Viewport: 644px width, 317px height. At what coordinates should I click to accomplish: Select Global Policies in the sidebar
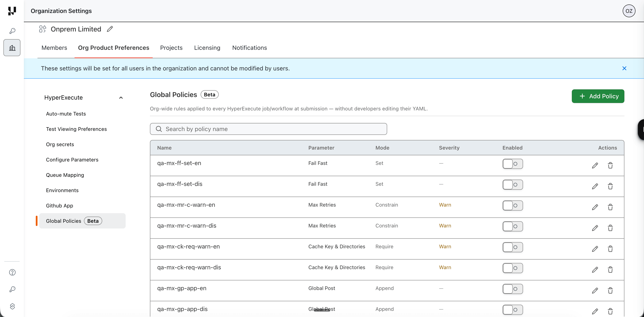(x=82, y=221)
